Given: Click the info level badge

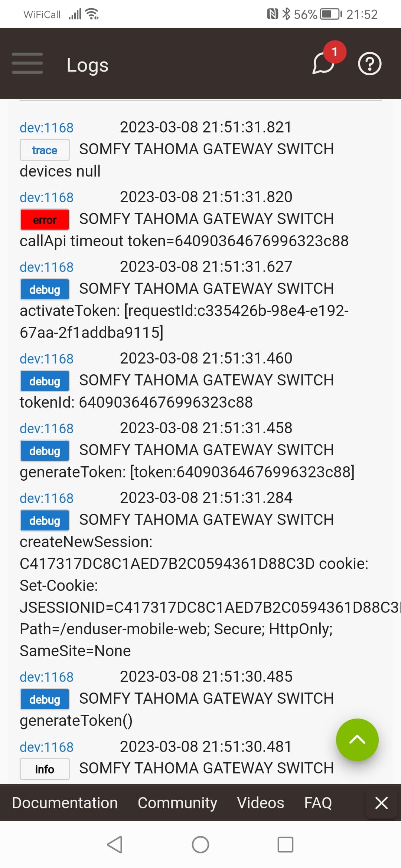Looking at the screenshot, I should pos(45,769).
